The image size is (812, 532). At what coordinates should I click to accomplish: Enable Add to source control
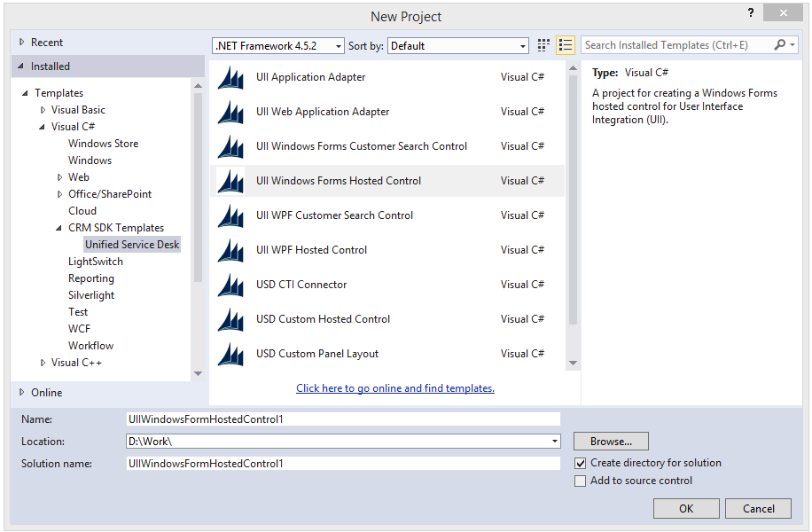(x=581, y=481)
